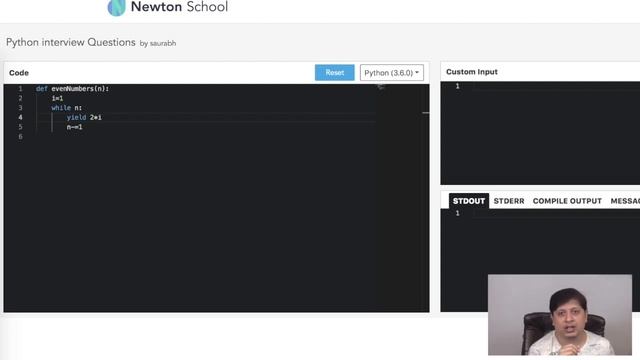
Task: Switch to the STDERR tab
Action: (509, 201)
